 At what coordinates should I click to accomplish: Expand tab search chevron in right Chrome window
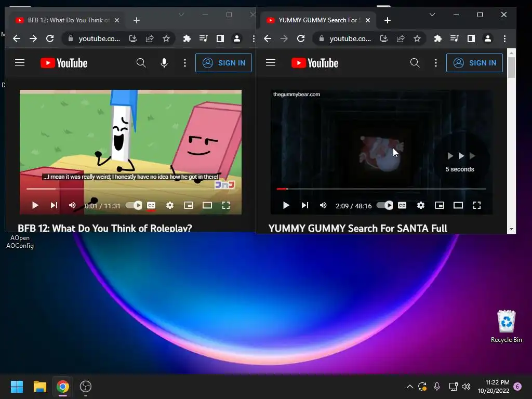(x=432, y=15)
